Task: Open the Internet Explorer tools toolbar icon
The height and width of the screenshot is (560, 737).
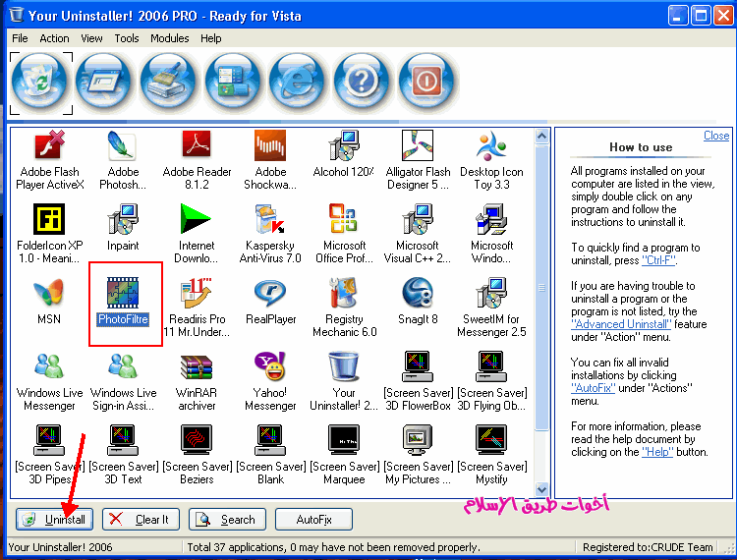Action: (x=298, y=83)
